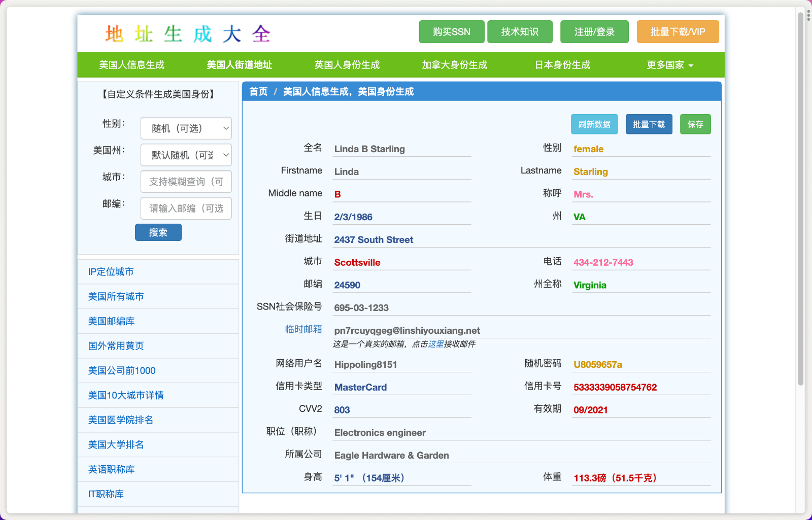Focus the 邮编 zip code field
The width and height of the screenshot is (812, 520).
pos(186,209)
